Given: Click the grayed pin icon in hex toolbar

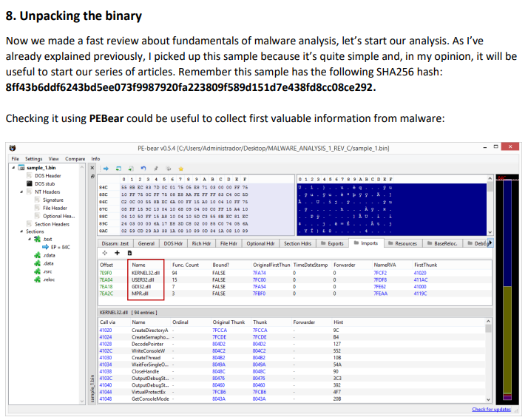Looking at the screenshot, I should pyautogui.click(x=156, y=169).
